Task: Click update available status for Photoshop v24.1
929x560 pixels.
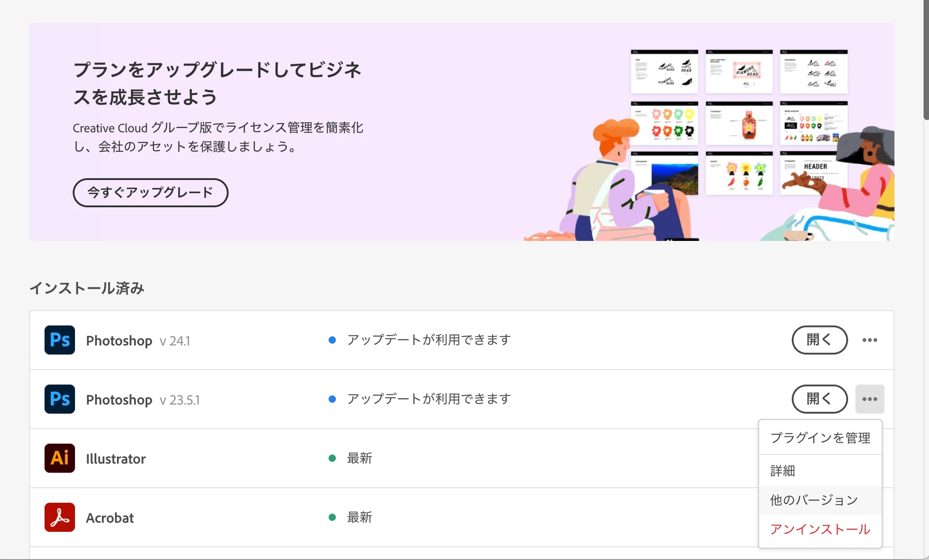Action: point(429,340)
